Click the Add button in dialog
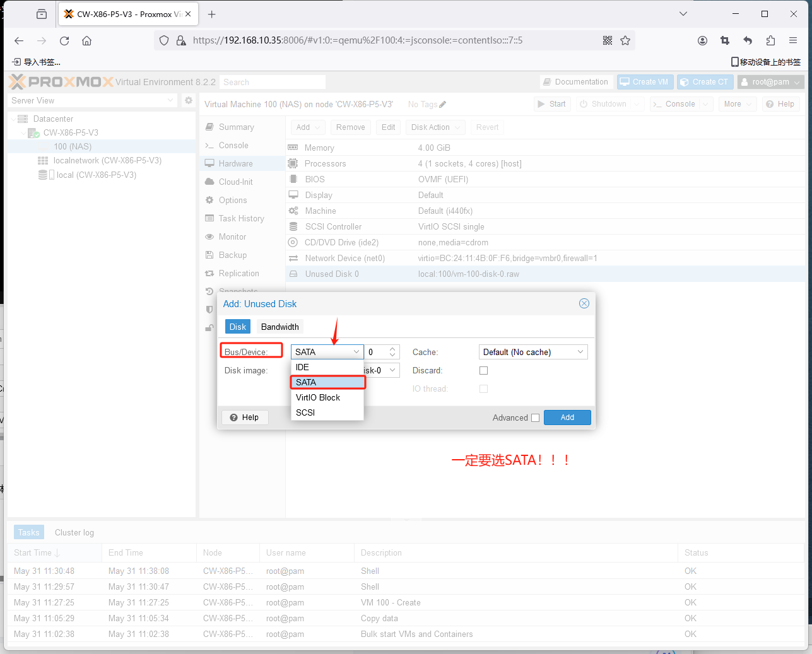Image resolution: width=812 pixels, height=654 pixels. (x=567, y=418)
